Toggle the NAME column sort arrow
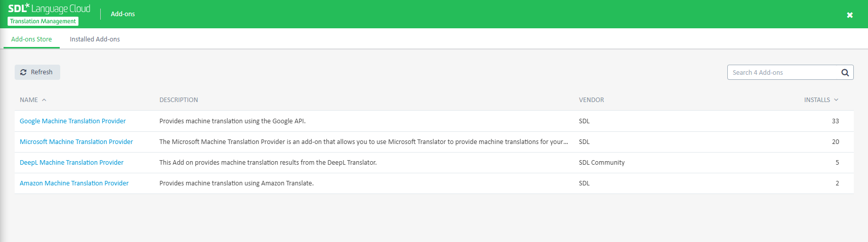 pyautogui.click(x=44, y=100)
